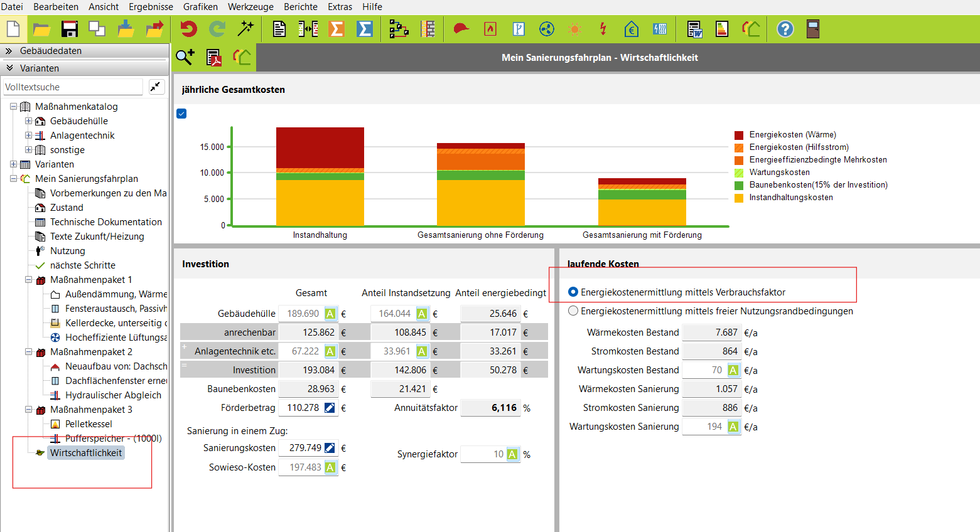Toggle the checkbox above the cost chart
This screenshot has width=980, height=532.
click(181, 114)
